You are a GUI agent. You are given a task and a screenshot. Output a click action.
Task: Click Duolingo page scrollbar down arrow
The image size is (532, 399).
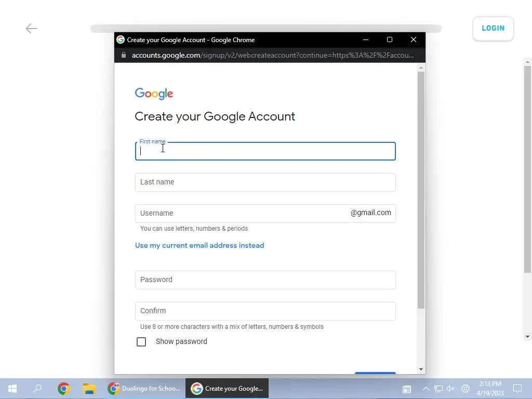pos(527,337)
